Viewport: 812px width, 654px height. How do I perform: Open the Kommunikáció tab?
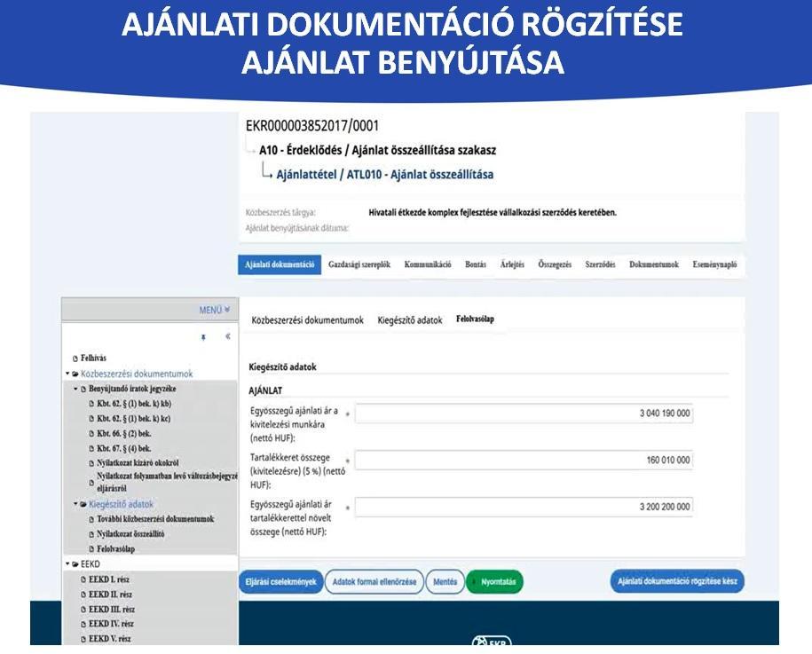click(x=428, y=264)
